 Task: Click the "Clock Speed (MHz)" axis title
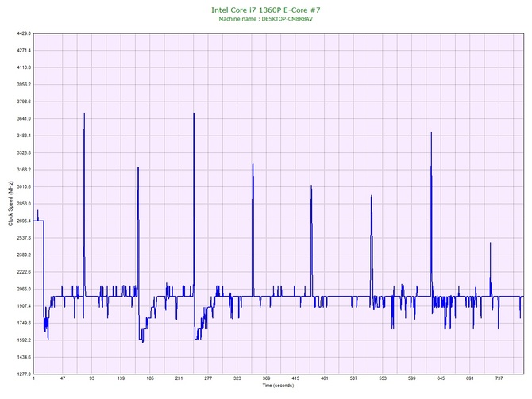[10, 203]
